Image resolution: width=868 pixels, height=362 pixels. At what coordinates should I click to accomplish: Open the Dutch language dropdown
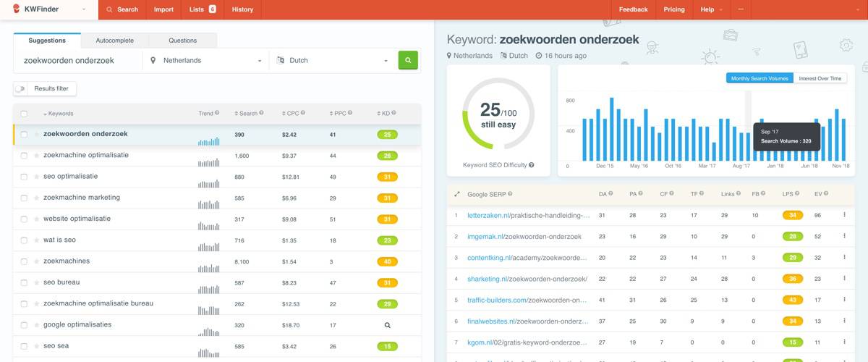tap(333, 61)
